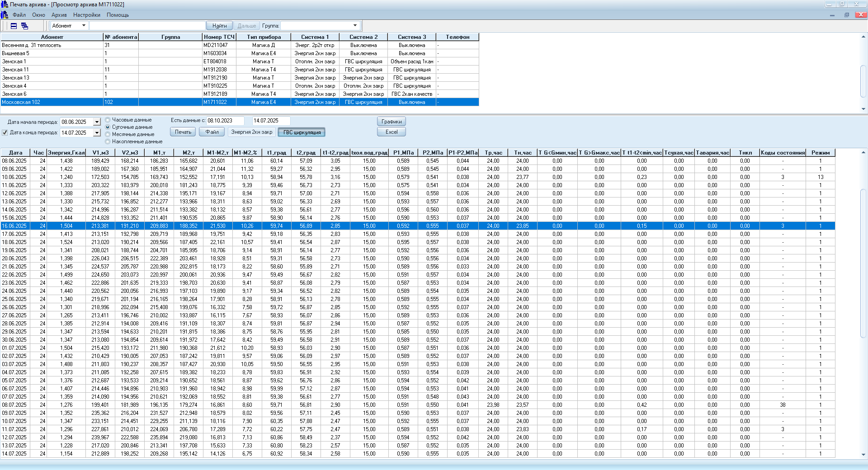Open the Настройки menu

(86, 15)
